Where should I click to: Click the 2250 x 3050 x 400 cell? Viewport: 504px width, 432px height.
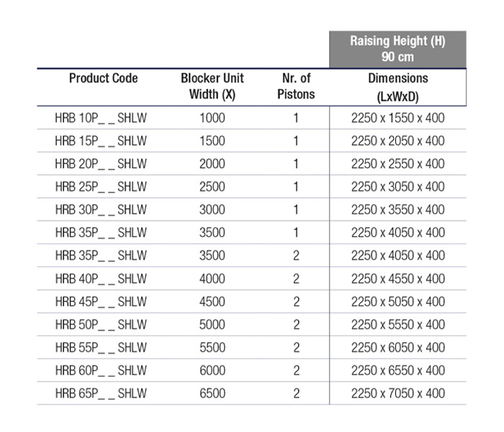tap(397, 187)
